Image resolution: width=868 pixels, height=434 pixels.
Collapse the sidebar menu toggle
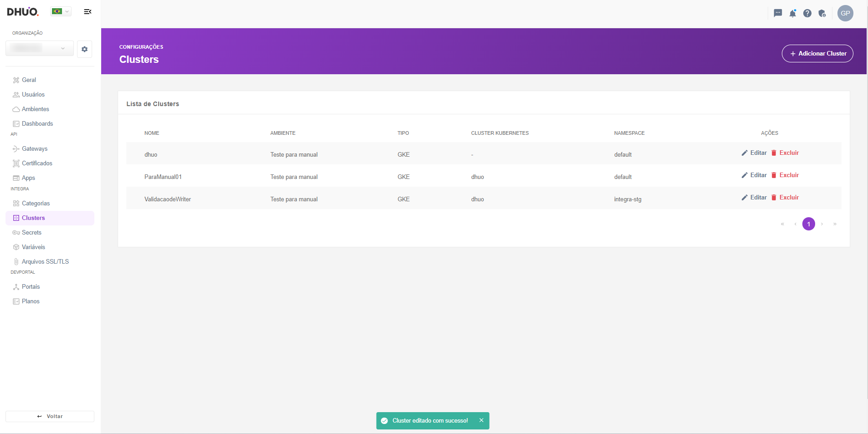[88, 11]
